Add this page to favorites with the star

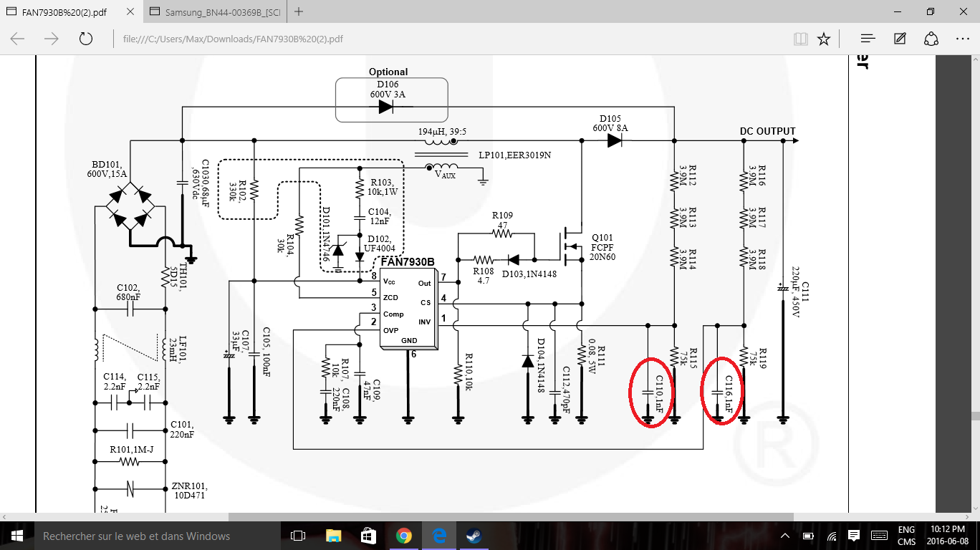coord(824,39)
